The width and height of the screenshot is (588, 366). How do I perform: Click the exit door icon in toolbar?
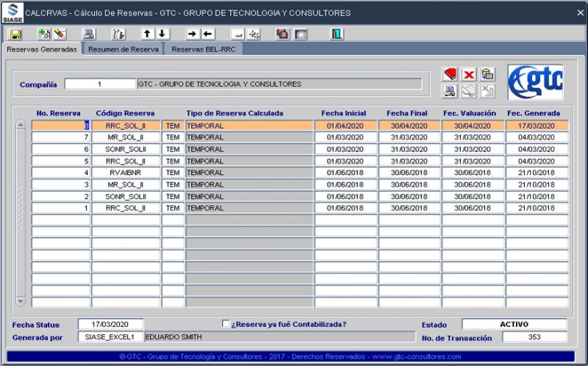pos(337,34)
